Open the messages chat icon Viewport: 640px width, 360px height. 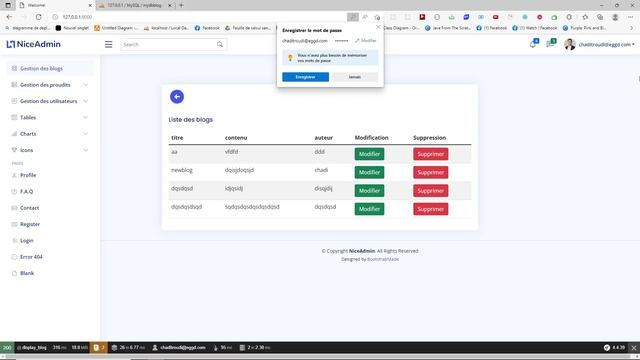(551, 44)
